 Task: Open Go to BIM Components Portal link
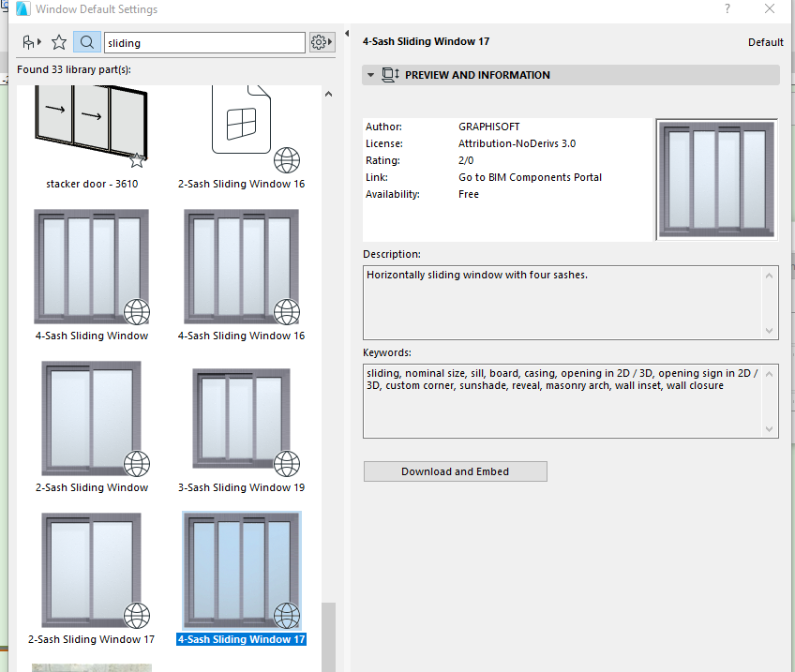point(530,177)
